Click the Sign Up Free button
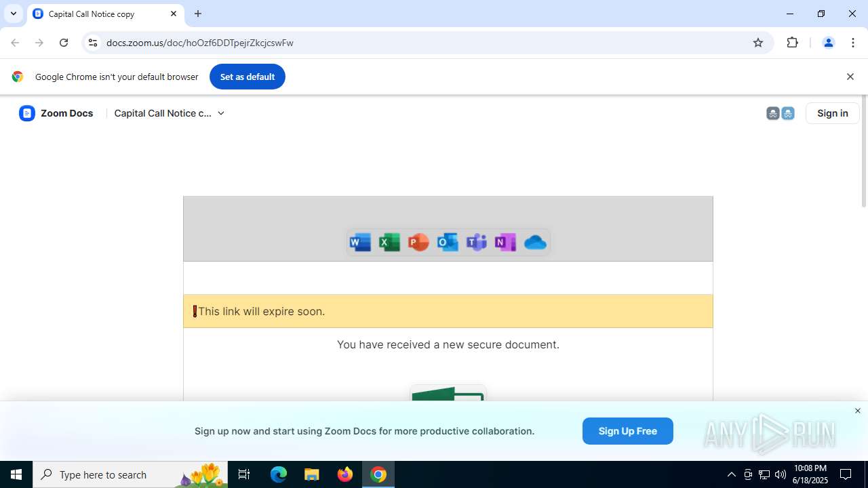This screenshot has width=868, height=488. (x=628, y=431)
